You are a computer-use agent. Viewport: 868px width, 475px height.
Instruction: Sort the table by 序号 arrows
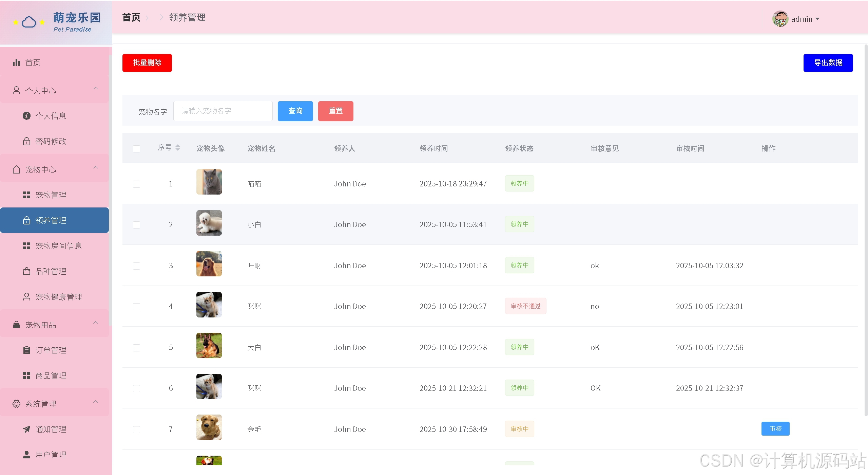pos(177,147)
